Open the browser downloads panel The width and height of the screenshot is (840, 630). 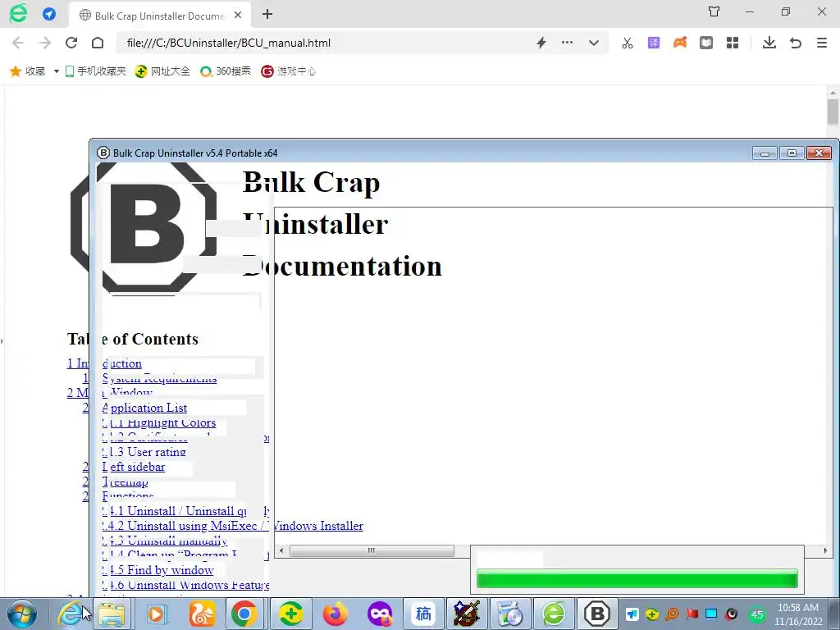[x=769, y=43]
